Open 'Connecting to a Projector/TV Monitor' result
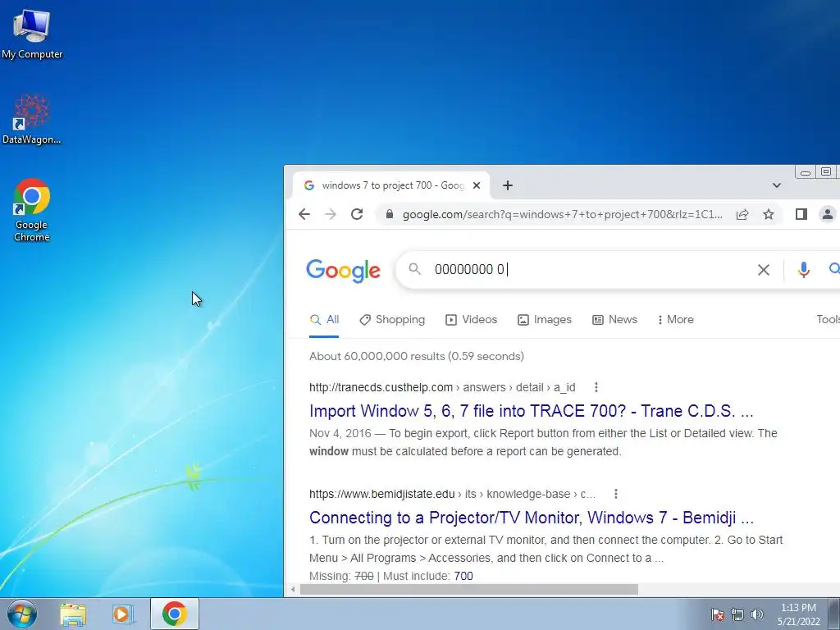This screenshot has width=840, height=630. click(x=532, y=518)
